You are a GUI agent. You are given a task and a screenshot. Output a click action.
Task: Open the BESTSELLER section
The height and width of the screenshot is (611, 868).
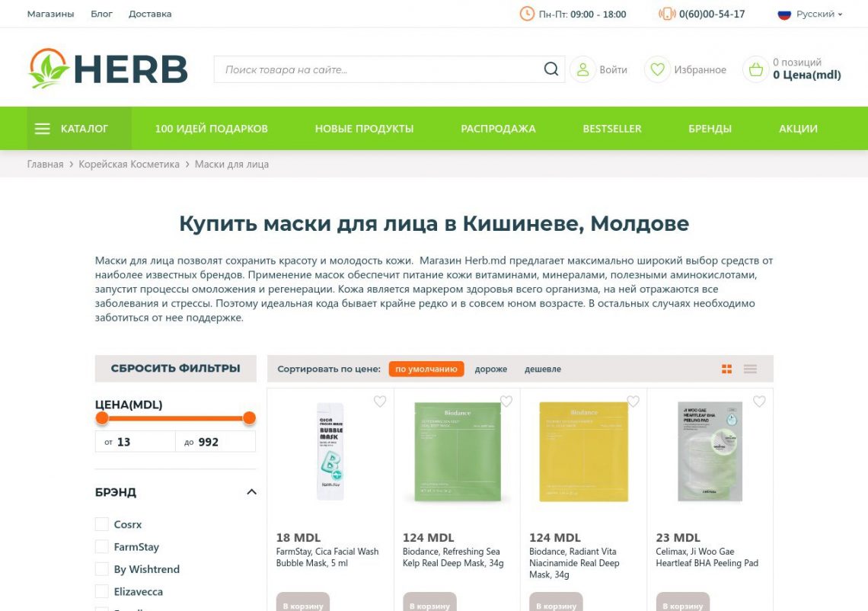point(612,129)
